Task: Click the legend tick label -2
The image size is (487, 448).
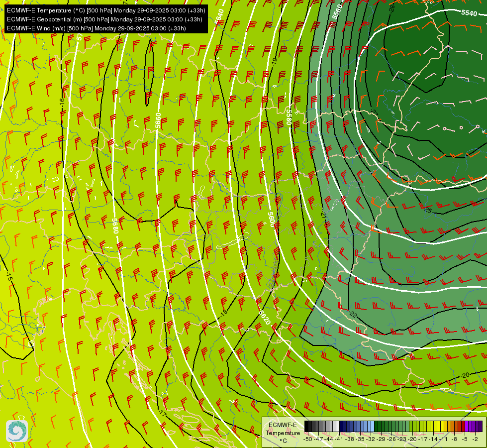Action: 475,439
